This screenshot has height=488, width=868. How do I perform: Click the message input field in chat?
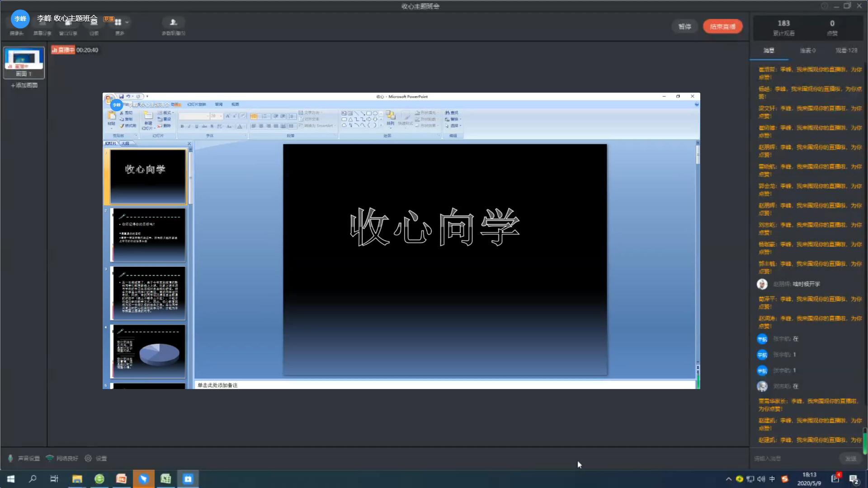[793, 459]
